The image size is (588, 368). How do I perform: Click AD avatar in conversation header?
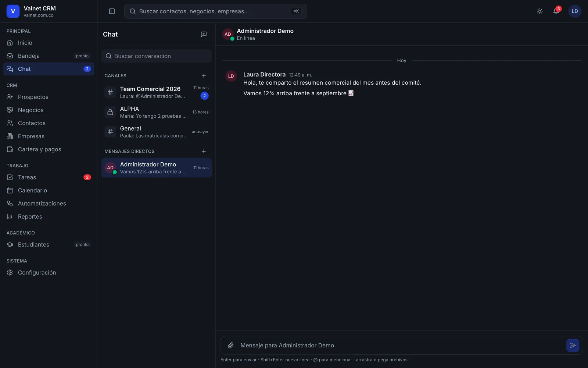pyautogui.click(x=228, y=34)
